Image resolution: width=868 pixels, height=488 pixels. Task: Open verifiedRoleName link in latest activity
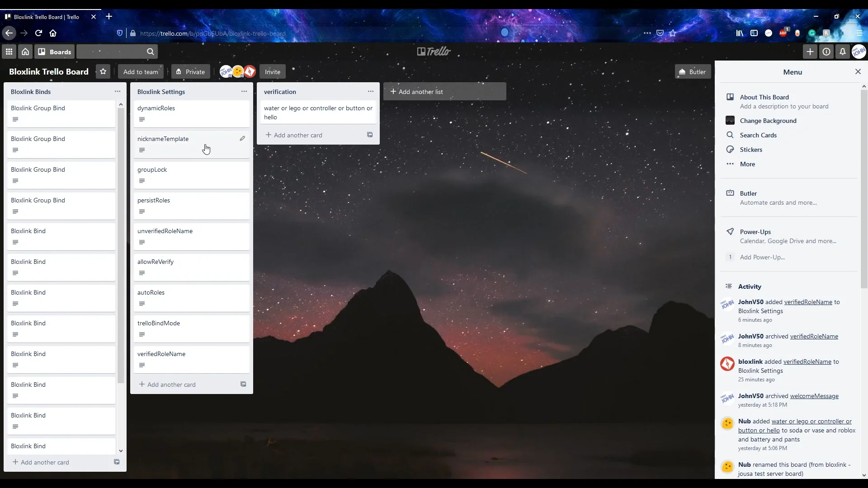click(808, 302)
